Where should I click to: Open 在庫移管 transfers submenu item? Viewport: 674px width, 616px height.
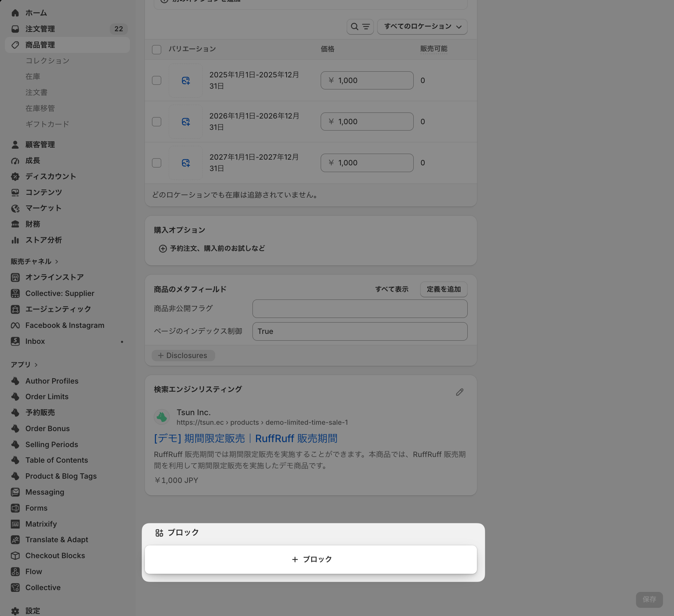[x=40, y=108]
